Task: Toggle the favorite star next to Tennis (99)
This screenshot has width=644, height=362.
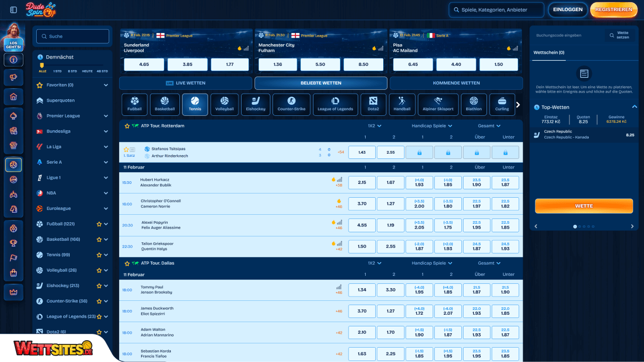Action: pos(98,255)
